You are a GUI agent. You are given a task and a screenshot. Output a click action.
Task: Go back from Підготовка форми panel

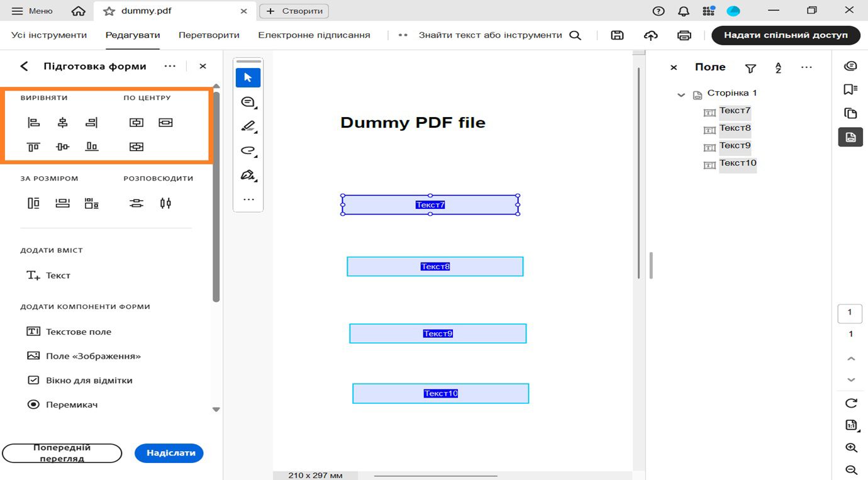25,66
